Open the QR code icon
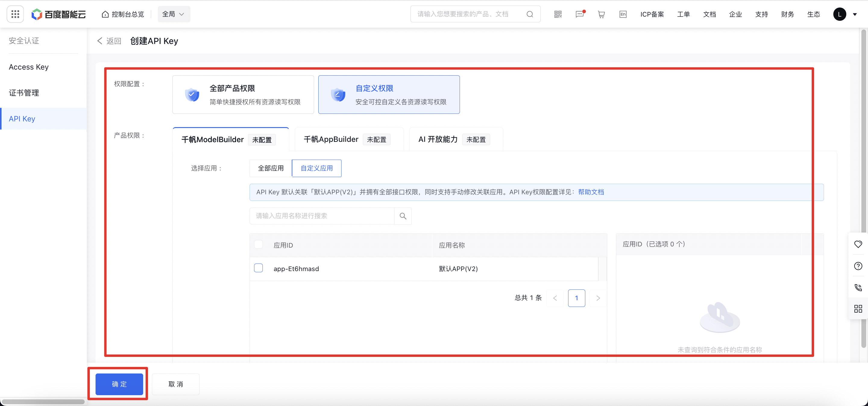The height and width of the screenshot is (406, 868). [558, 14]
